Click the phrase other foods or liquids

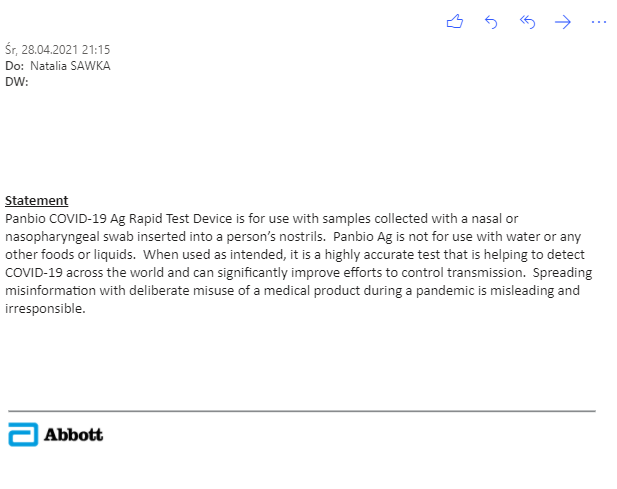click(x=70, y=255)
